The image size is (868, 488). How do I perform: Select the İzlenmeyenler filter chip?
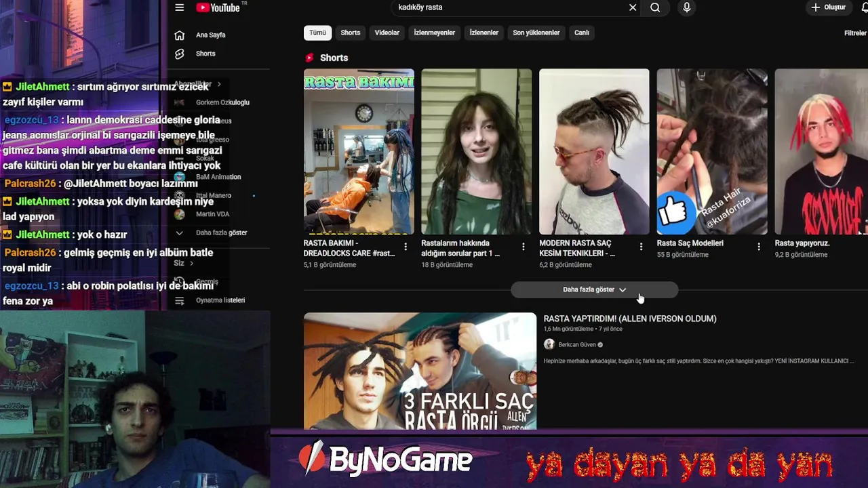coord(435,33)
